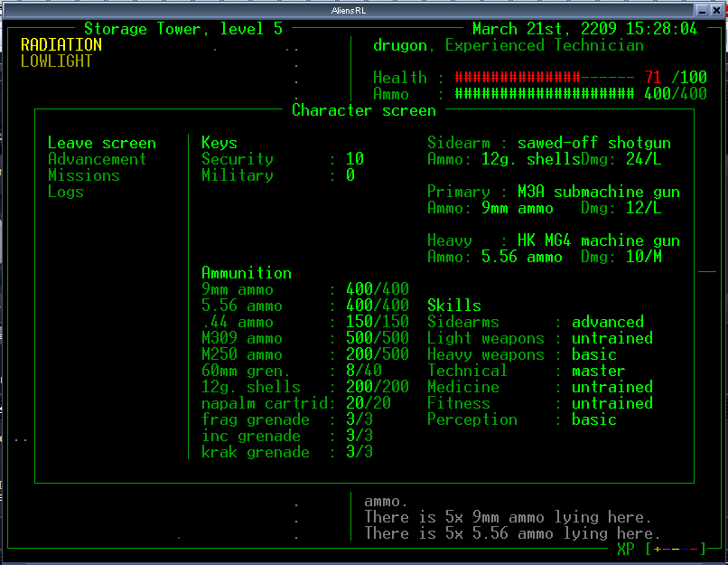Click the Technical skill level master
728x565 pixels.
tap(599, 371)
